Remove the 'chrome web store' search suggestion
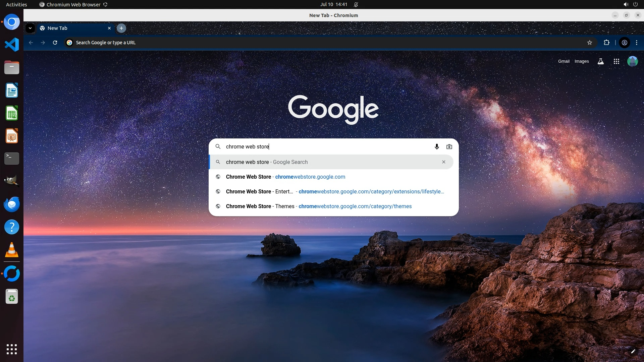 (443, 162)
